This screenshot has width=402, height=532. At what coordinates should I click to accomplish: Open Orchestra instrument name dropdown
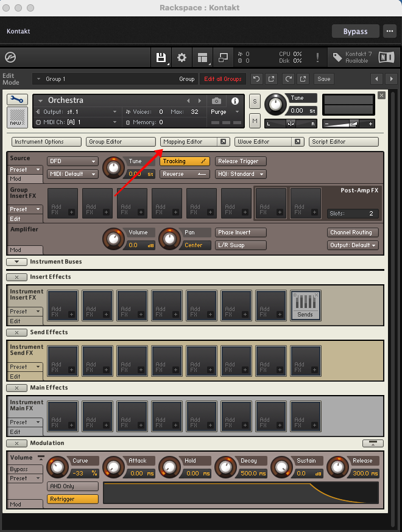(x=40, y=101)
